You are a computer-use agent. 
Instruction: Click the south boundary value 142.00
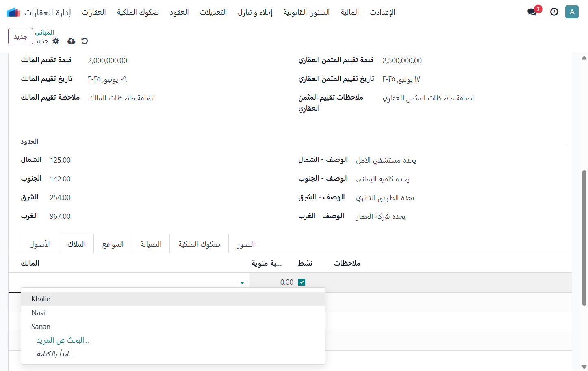pos(60,179)
